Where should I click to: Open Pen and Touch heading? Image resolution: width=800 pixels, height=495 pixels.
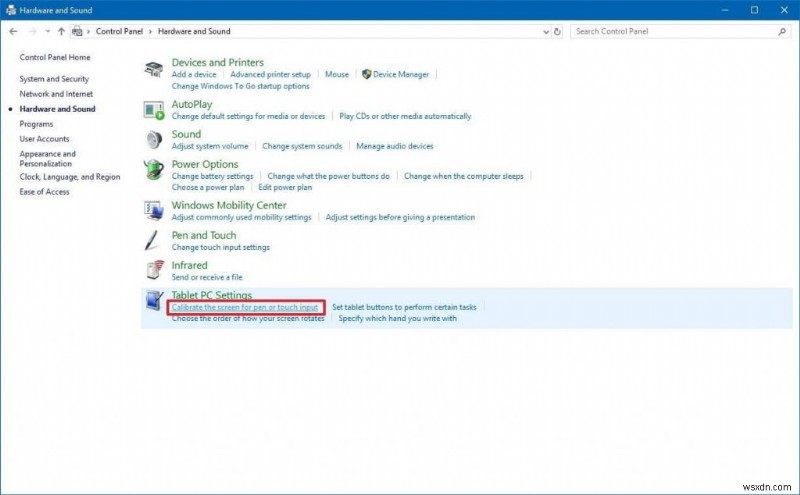click(204, 235)
